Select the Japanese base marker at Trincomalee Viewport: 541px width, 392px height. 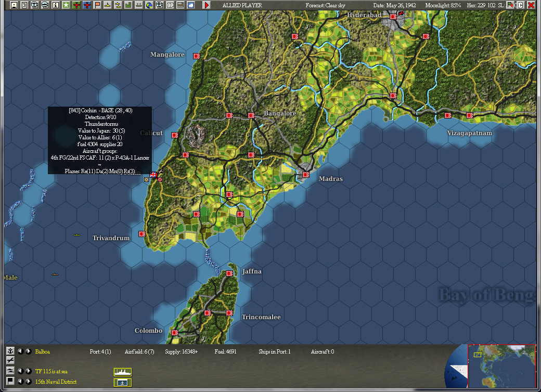[229, 312]
